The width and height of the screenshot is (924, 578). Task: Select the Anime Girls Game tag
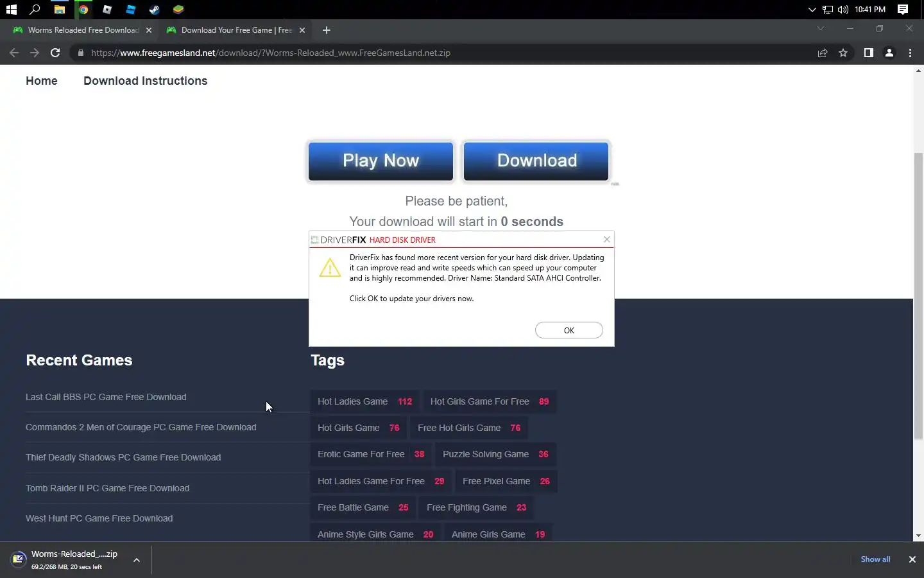tap(498, 534)
